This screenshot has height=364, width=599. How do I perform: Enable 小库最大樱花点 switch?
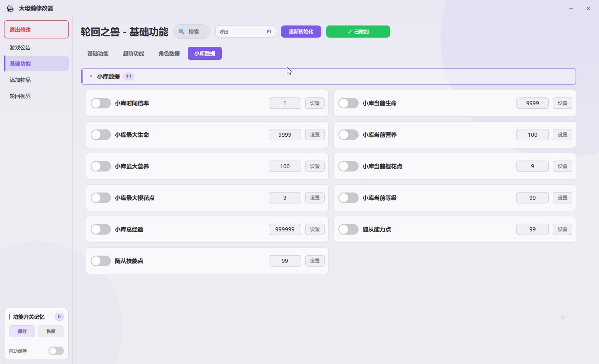click(x=101, y=198)
